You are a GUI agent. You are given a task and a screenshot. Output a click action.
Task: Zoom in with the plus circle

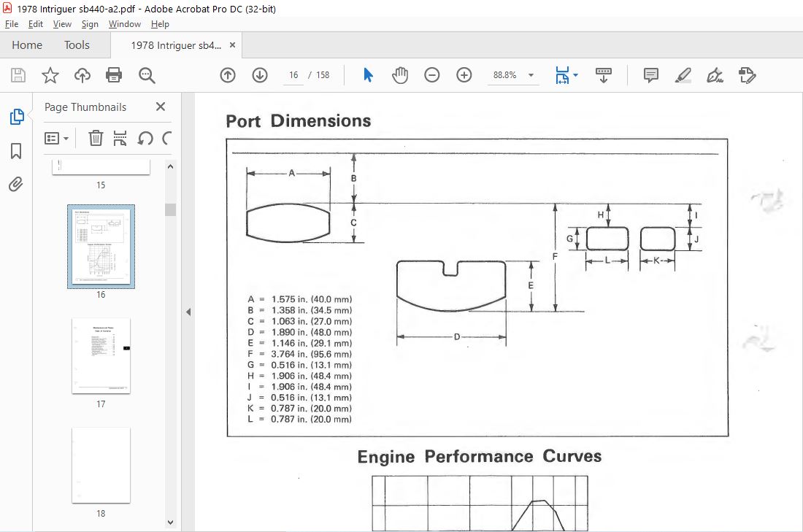pyautogui.click(x=464, y=75)
